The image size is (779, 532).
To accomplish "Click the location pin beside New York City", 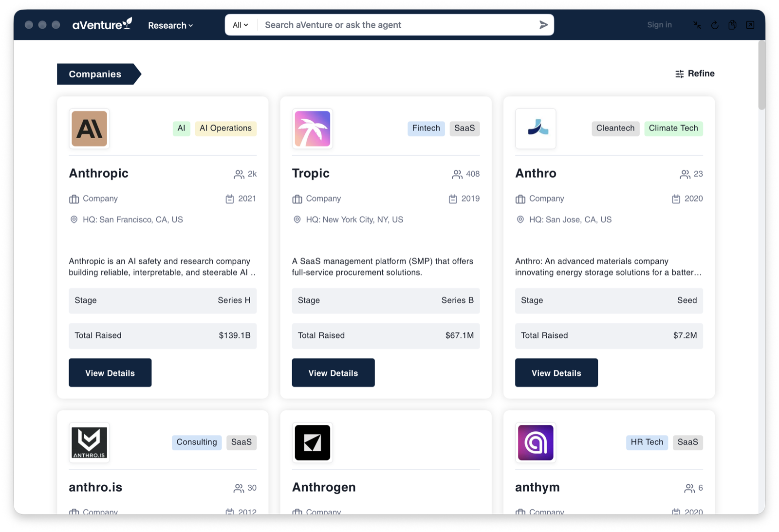I will click(x=297, y=220).
